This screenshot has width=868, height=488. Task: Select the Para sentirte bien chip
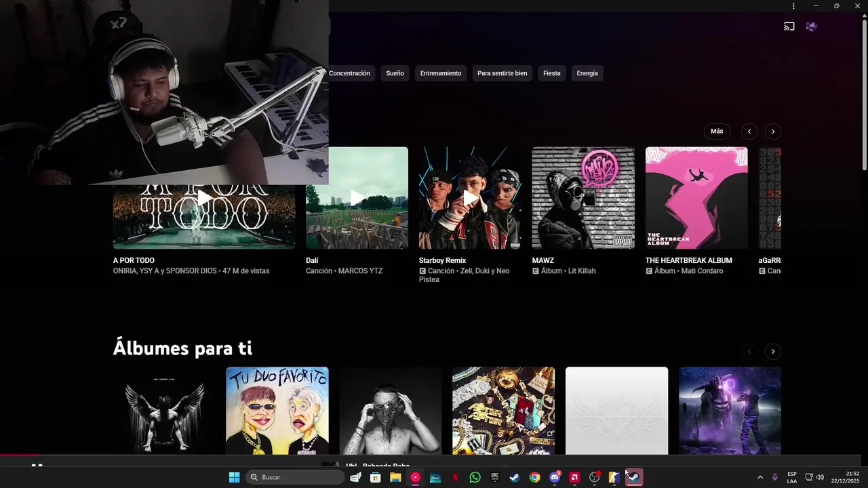(x=502, y=73)
